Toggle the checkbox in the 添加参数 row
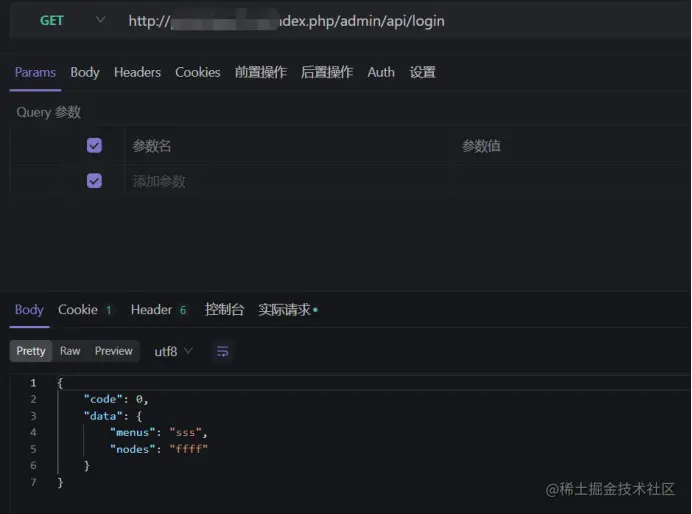Screen dimensions: 692x514 (x=94, y=181)
